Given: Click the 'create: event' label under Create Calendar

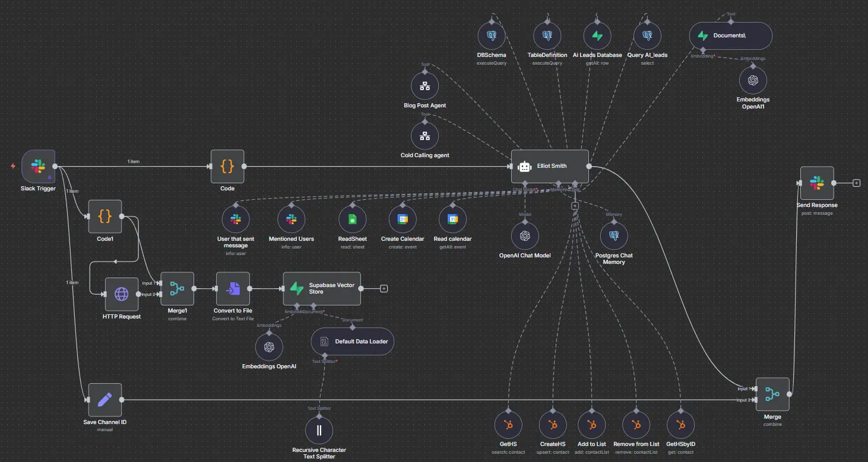Looking at the screenshot, I should pos(403,246).
